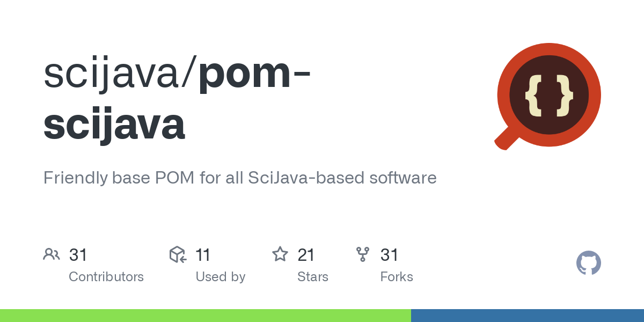Click the curly braces inside logo
Viewport: 644px width, 322px height.
click(549, 96)
